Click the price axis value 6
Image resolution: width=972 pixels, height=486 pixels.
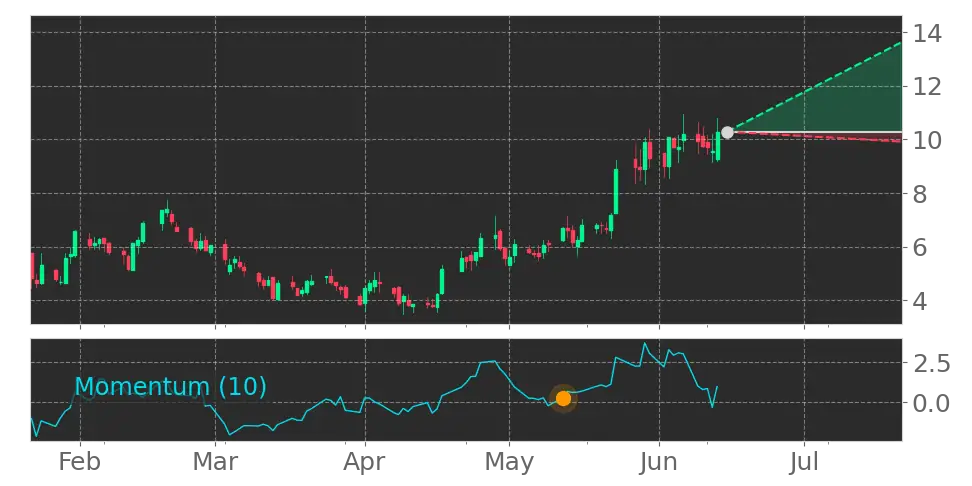coord(920,247)
